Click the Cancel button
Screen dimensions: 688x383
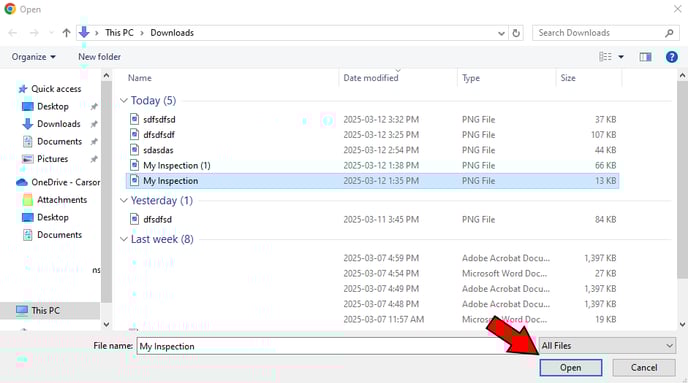(x=644, y=368)
